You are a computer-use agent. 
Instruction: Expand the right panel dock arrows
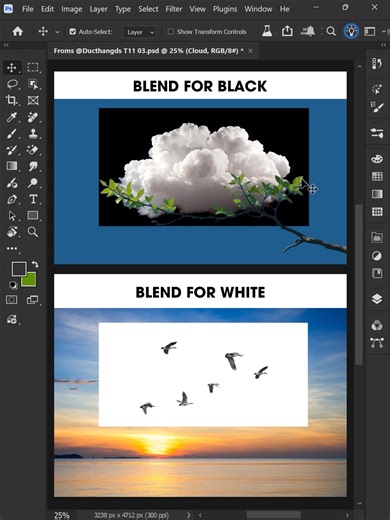tap(383, 45)
